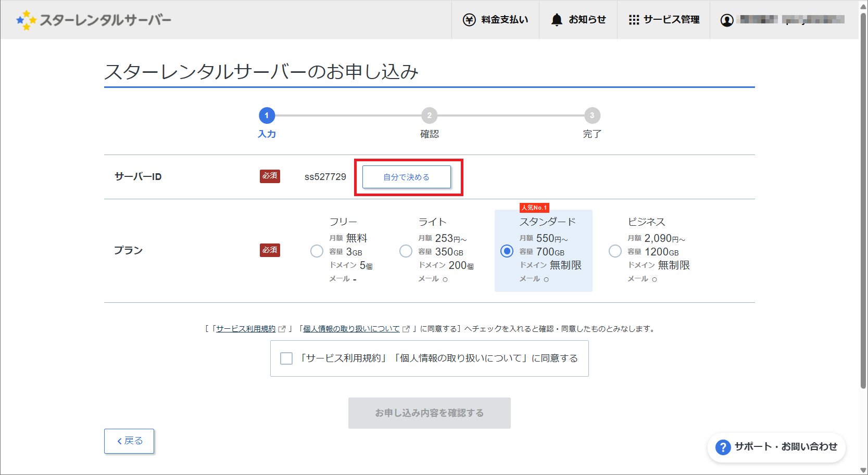Click the question mark support icon

[x=723, y=447]
